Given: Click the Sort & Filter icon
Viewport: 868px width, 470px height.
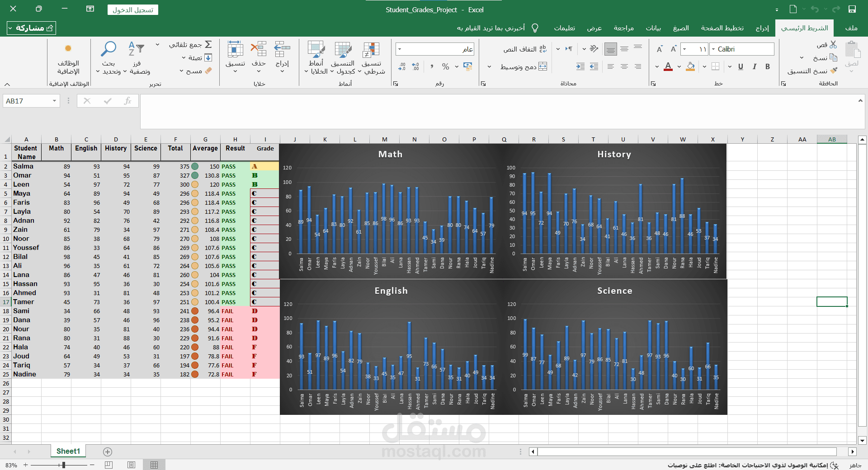Looking at the screenshot, I should 136,49.
